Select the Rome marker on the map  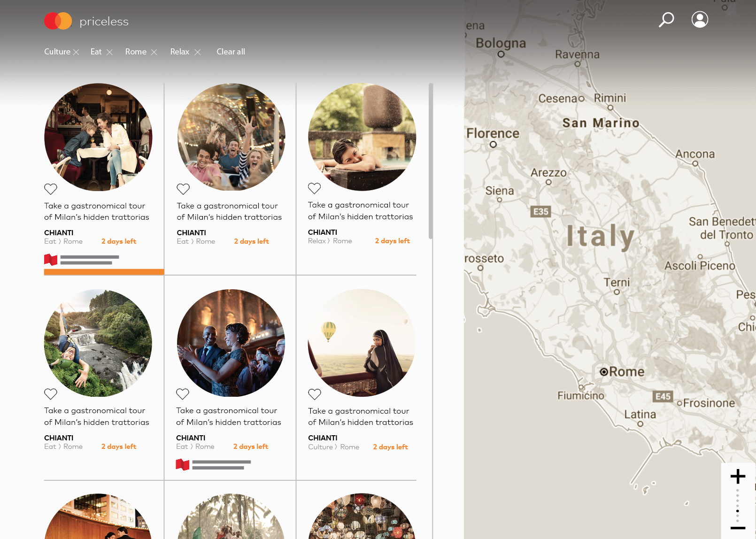(604, 372)
